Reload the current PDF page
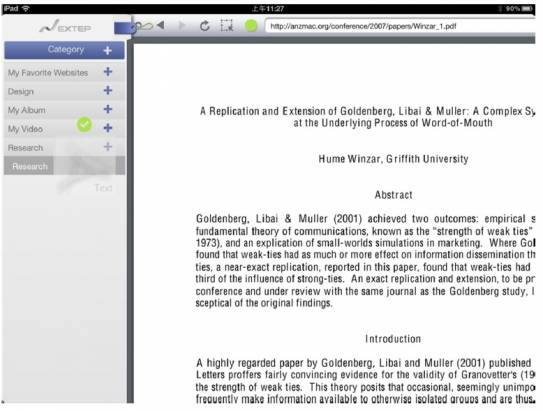This screenshot has width=543, height=411. pyautogui.click(x=205, y=26)
